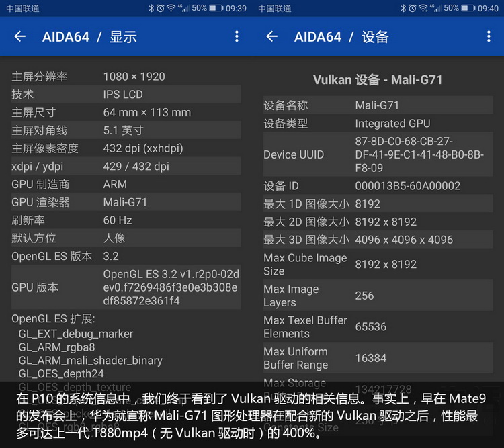Select the xdpi / ydpi row
This screenshot has height=448, width=504.
(x=126, y=166)
